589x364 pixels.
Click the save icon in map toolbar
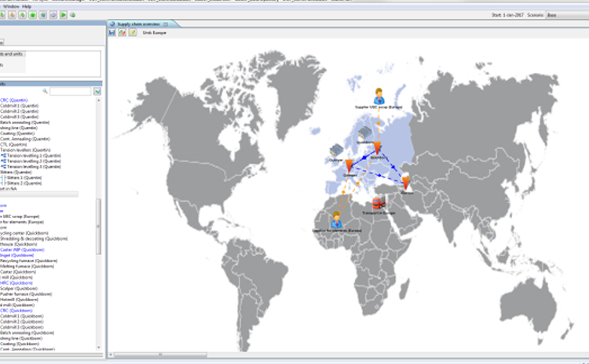point(112,32)
